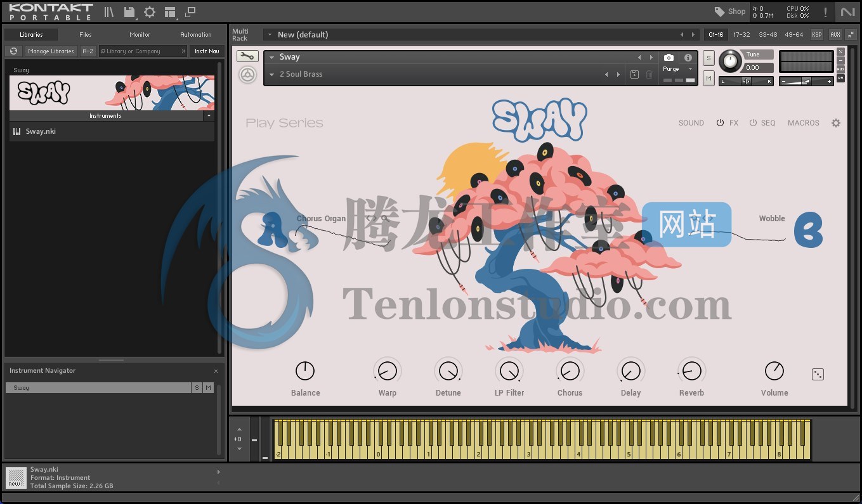Click Manage Libraries button
The image size is (862, 504).
51,51
